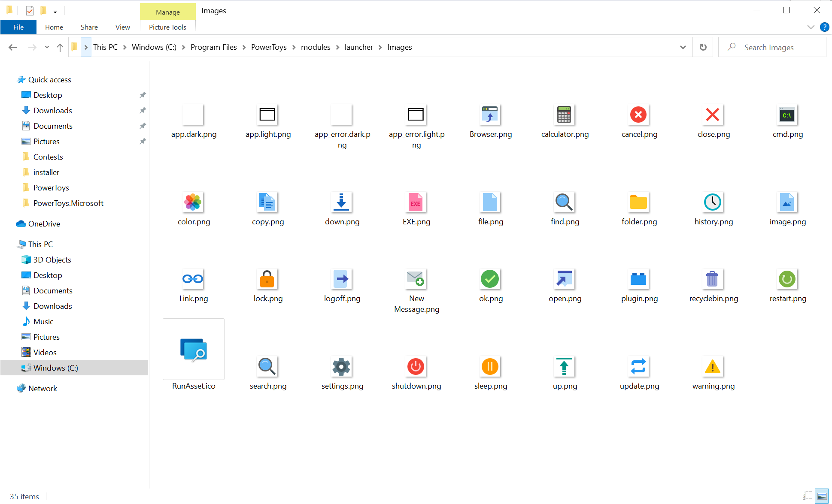Open the address bar history dropdown
The image size is (832, 504).
[x=683, y=47]
